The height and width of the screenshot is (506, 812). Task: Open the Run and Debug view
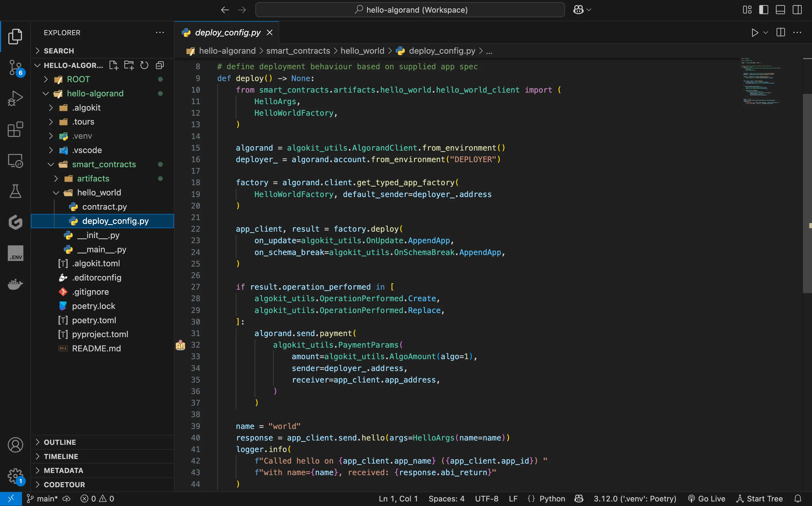point(15,98)
